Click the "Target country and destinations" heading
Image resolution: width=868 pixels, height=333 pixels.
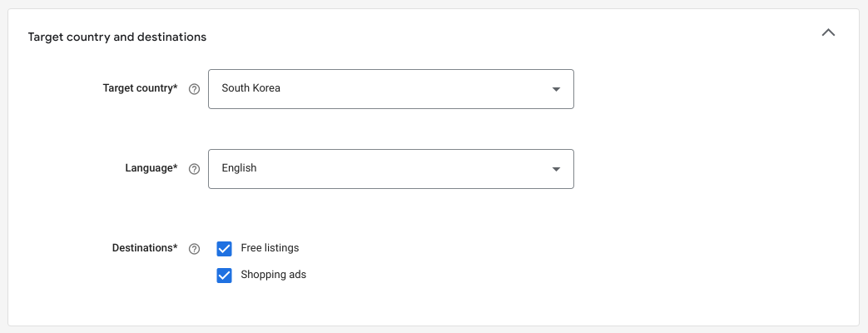(x=117, y=37)
